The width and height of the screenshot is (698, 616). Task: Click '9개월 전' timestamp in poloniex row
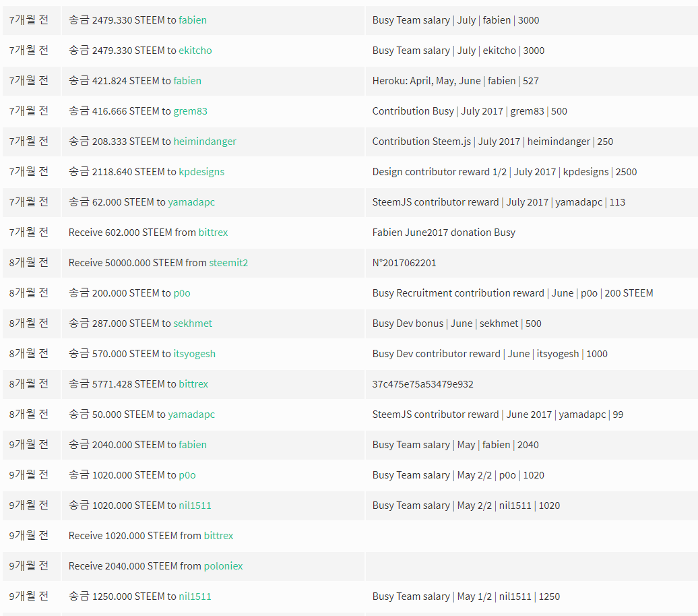[x=29, y=565]
